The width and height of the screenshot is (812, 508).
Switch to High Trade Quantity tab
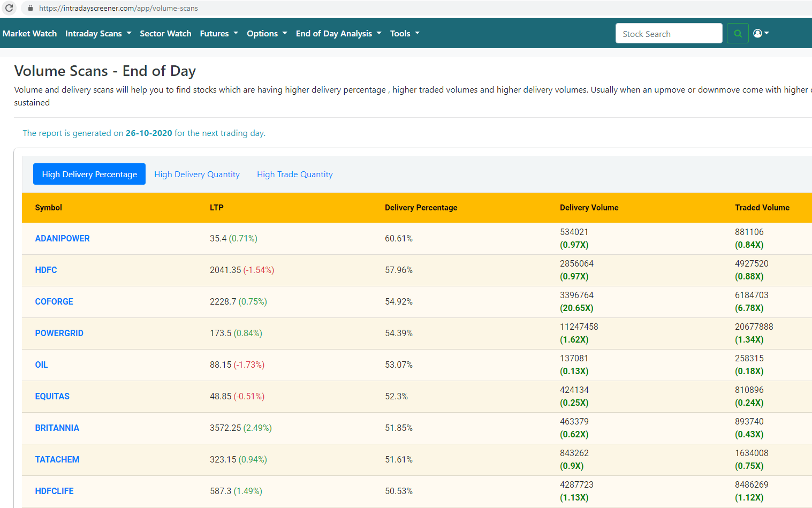tap(295, 174)
